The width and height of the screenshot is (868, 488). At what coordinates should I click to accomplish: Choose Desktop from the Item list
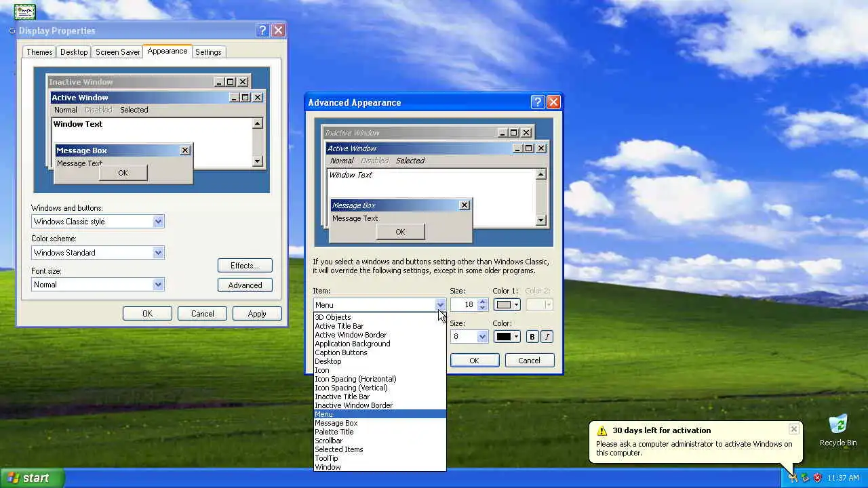click(380, 361)
